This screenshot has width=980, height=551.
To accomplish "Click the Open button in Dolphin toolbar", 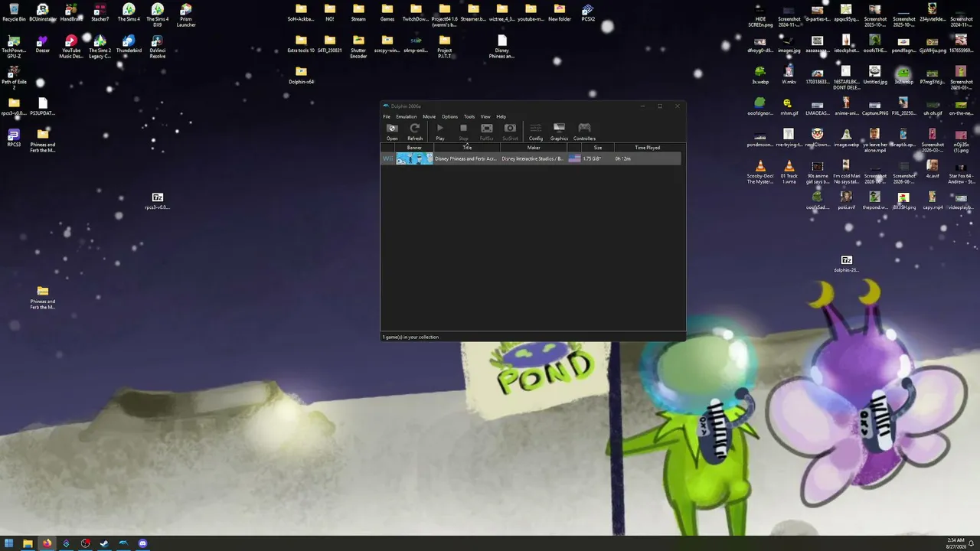I will point(392,132).
